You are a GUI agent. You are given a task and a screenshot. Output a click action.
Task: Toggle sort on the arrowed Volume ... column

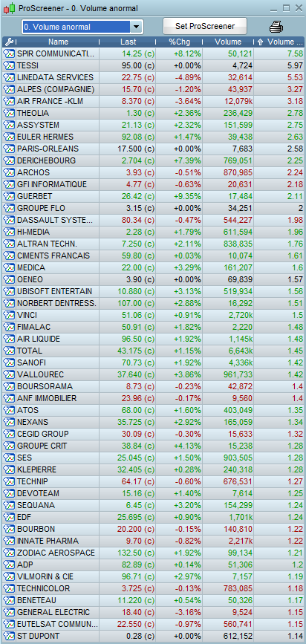tap(281, 42)
